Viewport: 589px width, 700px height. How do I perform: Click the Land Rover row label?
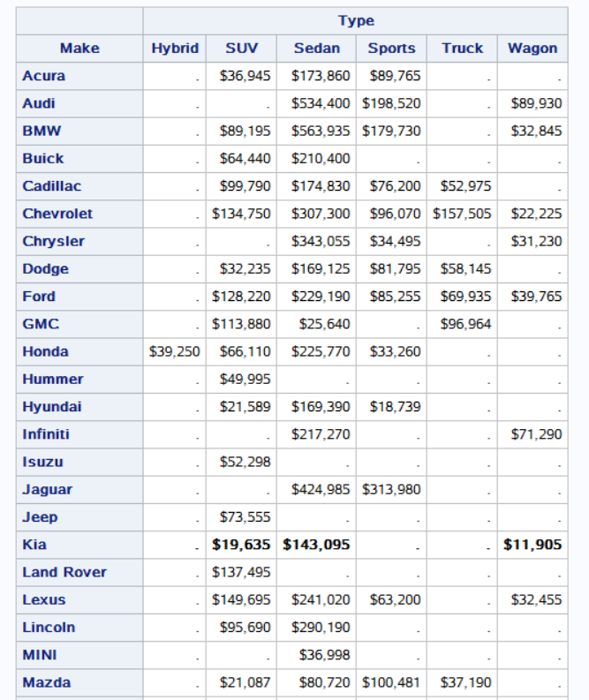(64, 572)
